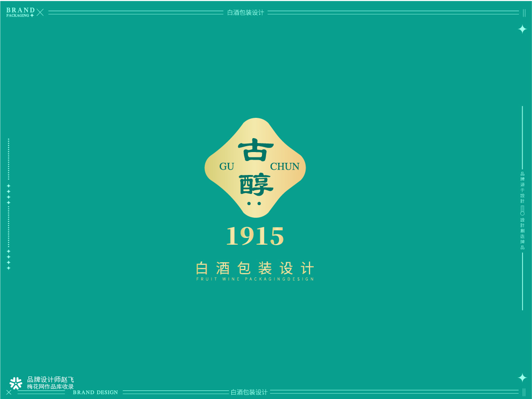This screenshot has width=532, height=399.
Task: Select 'FRUIT WINE PACKAGINGDESIGN' subtitle text
Action: tap(255, 279)
